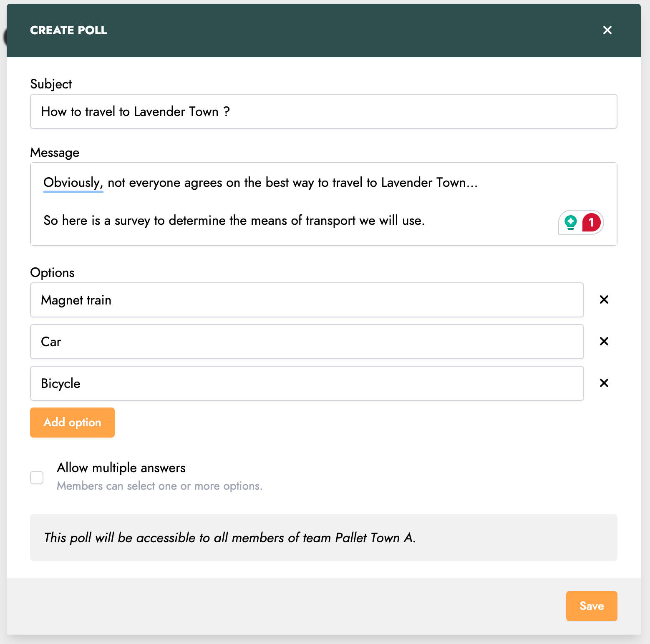Click the Add option button
Screen dimensions: 650x644
click(x=72, y=423)
